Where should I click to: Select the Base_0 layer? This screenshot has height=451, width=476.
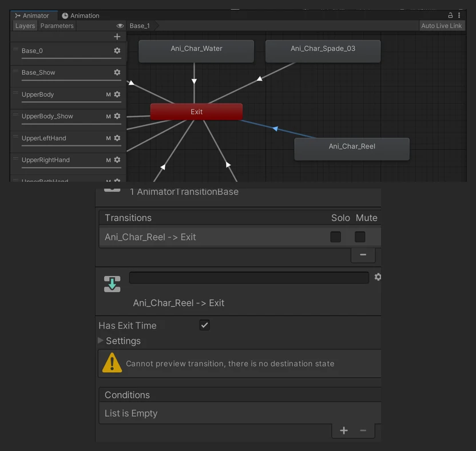pos(68,53)
